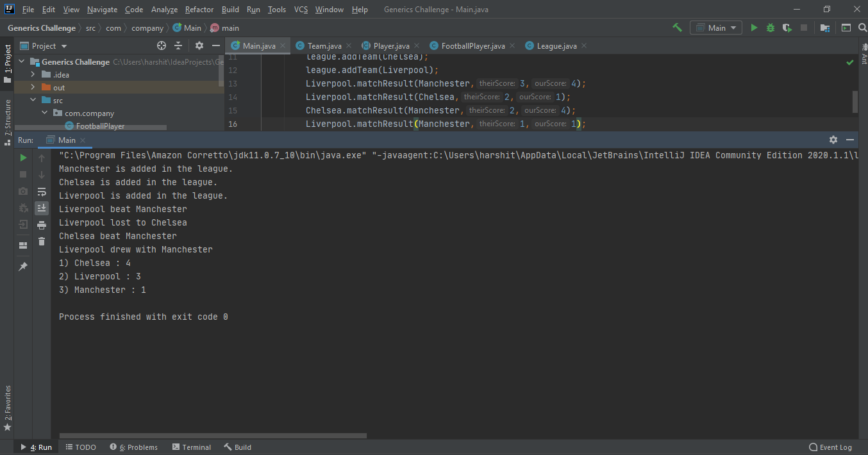This screenshot has width=868, height=455.
Task: Click the top toolbar Stop icon
Action: pos(804,28)
